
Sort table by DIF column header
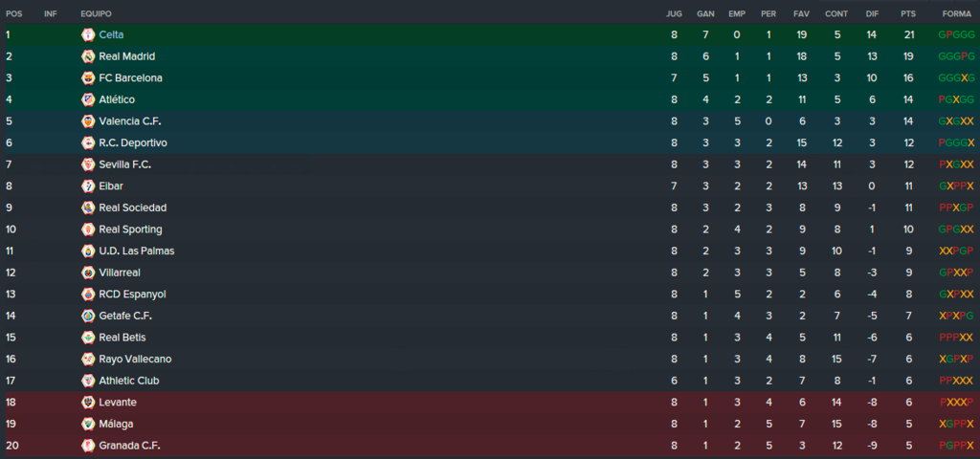point(872,13)
